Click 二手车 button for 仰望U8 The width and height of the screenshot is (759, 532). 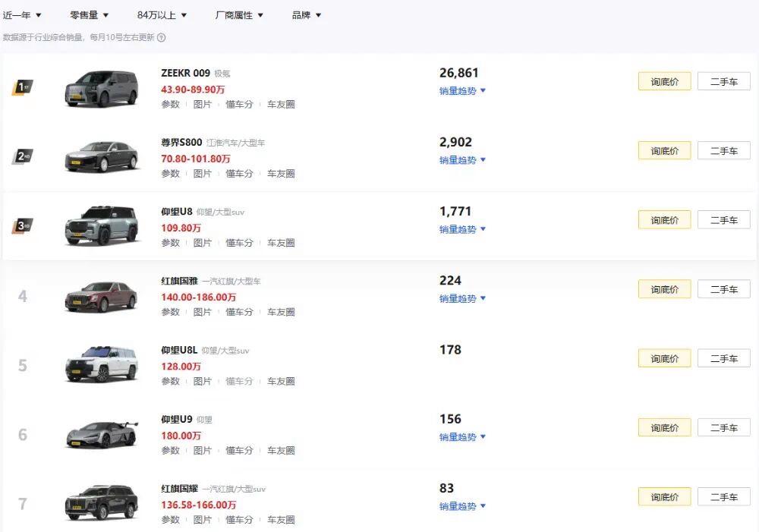coord(723,220)
